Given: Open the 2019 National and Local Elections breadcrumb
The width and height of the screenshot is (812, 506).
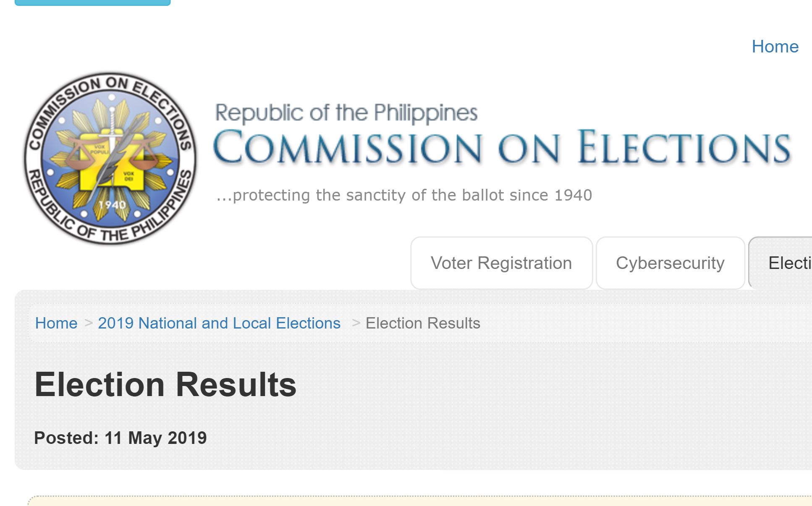Looking at the screenshot, I should click(x=219, y=323).
